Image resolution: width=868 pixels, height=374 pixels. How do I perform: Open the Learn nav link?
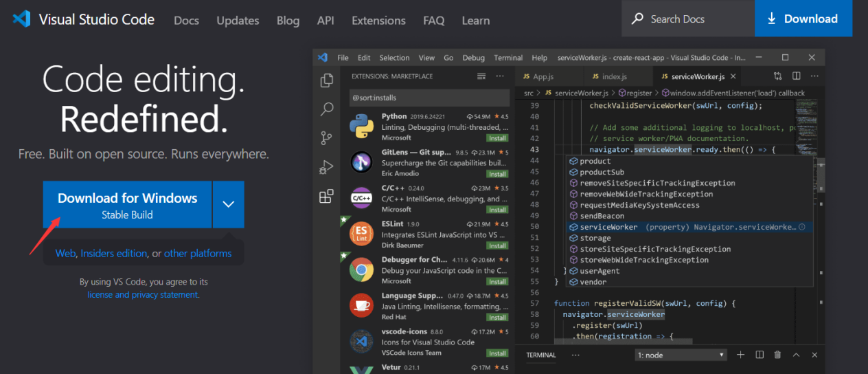[475, 21]
